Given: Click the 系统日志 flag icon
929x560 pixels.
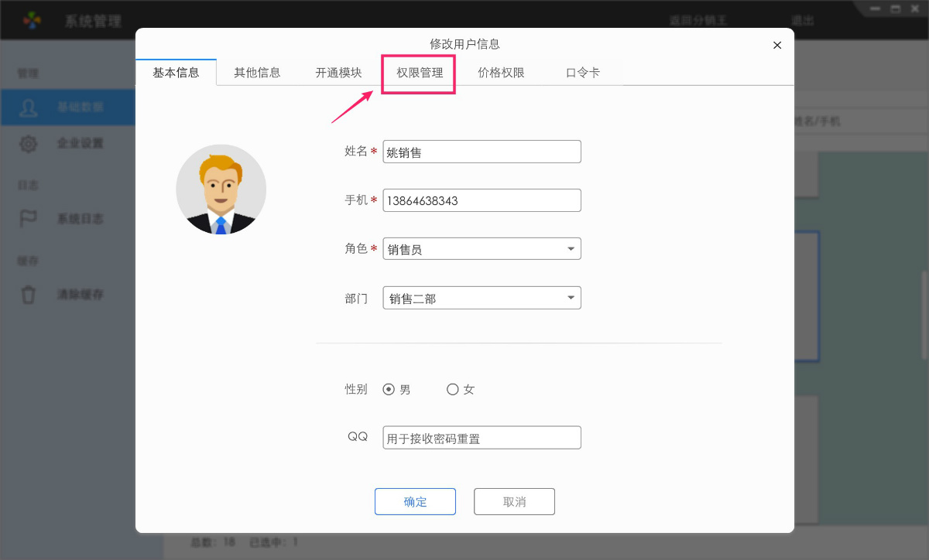Looking at the screenshot, I should 29,219.
